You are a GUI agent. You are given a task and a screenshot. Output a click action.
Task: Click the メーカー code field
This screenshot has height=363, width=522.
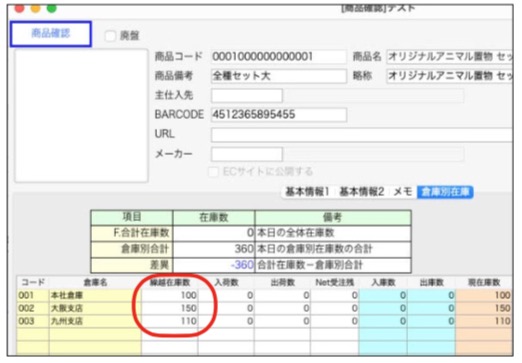[247, 154]
